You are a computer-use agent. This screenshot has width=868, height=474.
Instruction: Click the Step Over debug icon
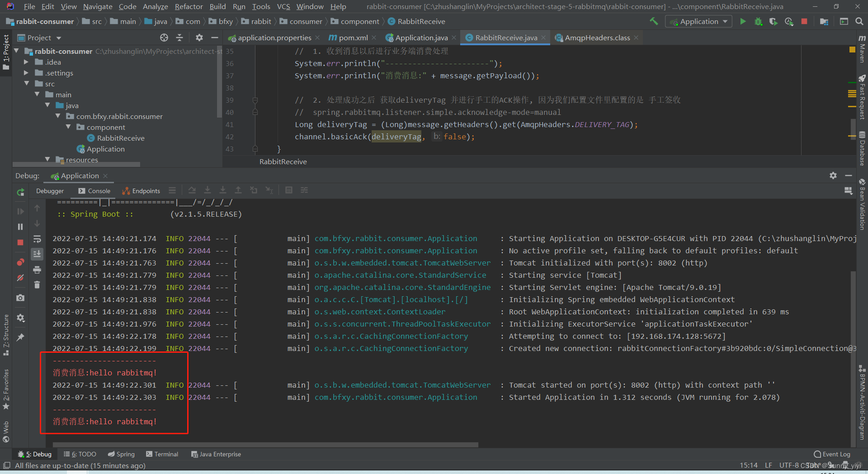coord(192,190)
